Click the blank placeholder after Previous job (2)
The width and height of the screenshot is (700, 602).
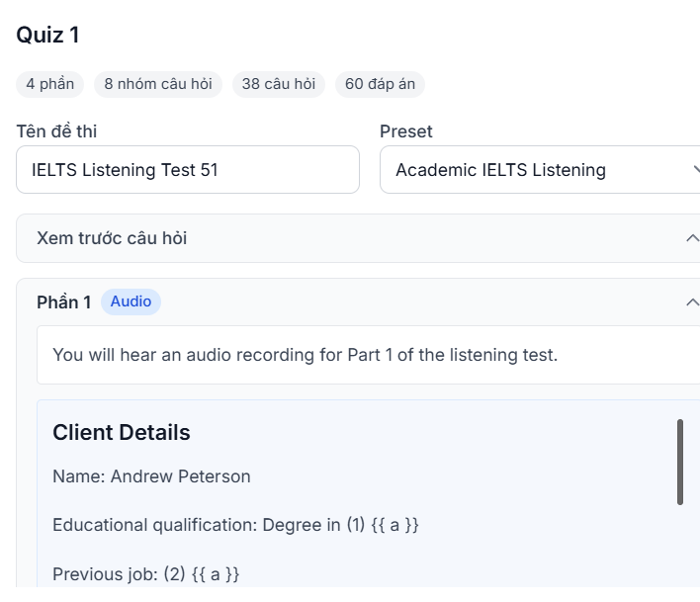[216, 574]
